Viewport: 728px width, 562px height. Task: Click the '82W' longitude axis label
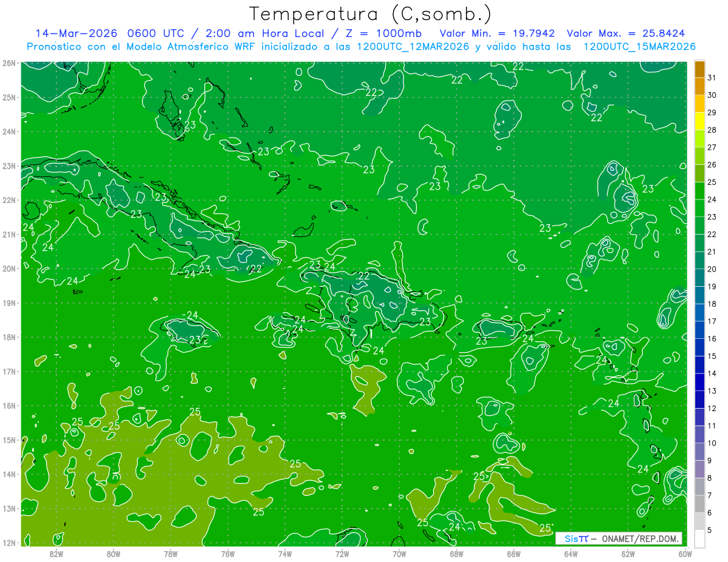[56, 554]
